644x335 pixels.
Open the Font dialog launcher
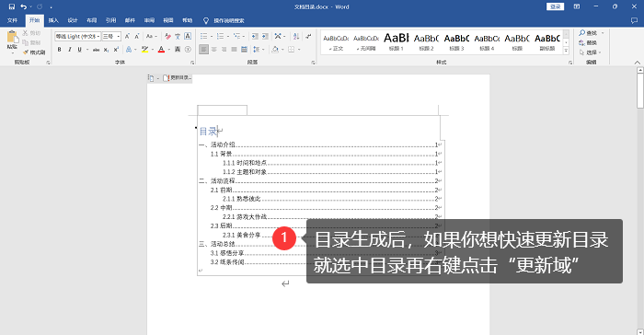pos(192,63)
